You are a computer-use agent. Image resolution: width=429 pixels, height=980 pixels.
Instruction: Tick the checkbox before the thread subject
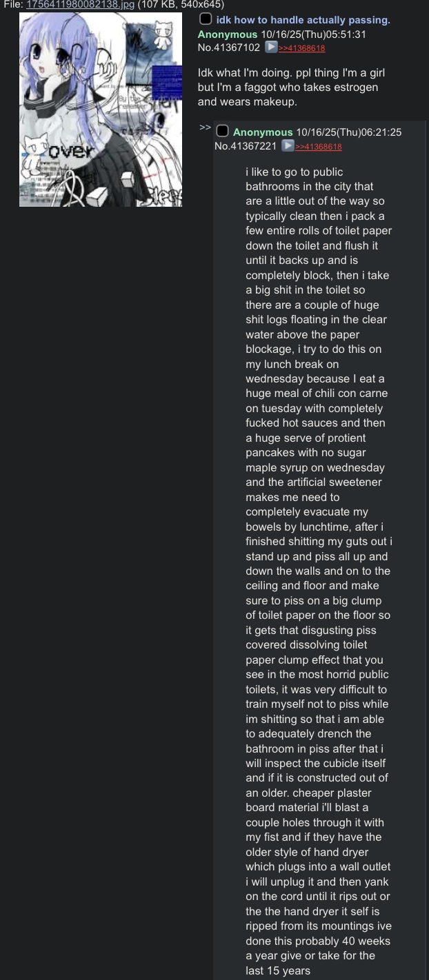(206, 19)
